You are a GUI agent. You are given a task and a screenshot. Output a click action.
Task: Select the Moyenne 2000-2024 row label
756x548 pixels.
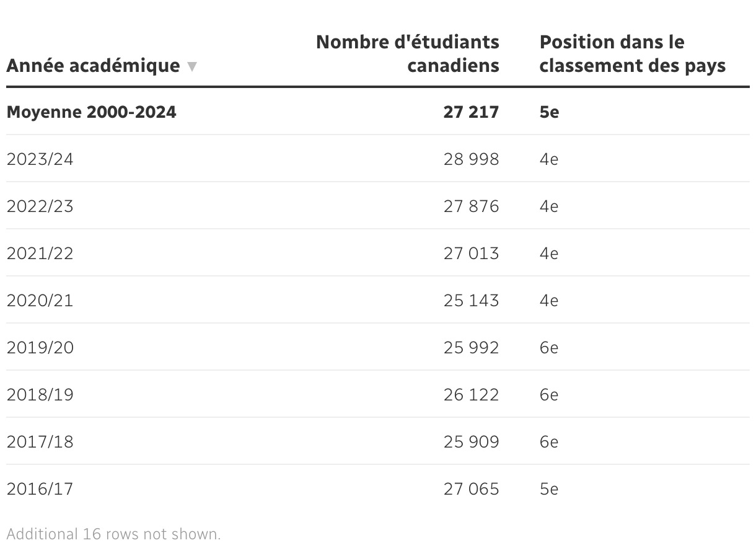[x=92, y=112]
